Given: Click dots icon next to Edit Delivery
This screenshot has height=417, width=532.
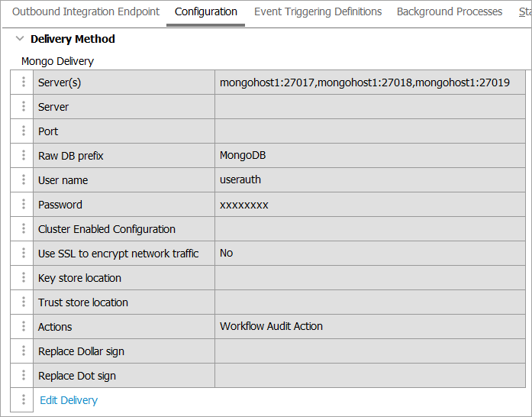Looking at the screenshot, I should pos(23,400).
